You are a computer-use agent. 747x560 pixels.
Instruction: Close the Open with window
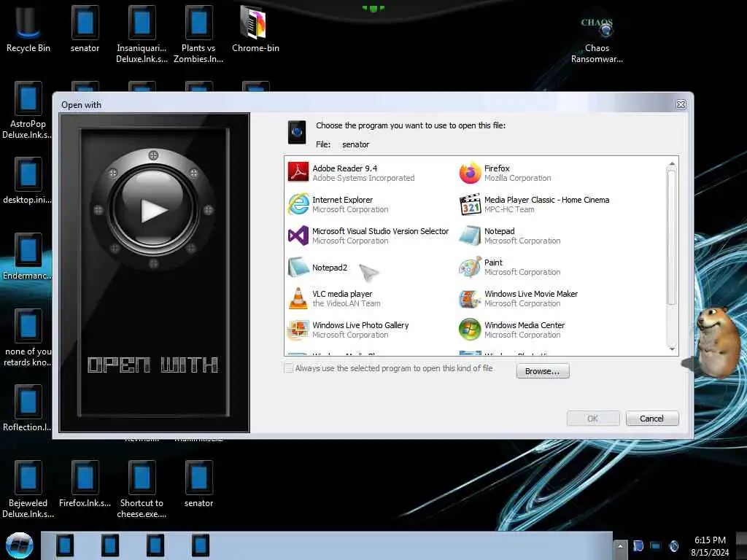tap(681, 105)
